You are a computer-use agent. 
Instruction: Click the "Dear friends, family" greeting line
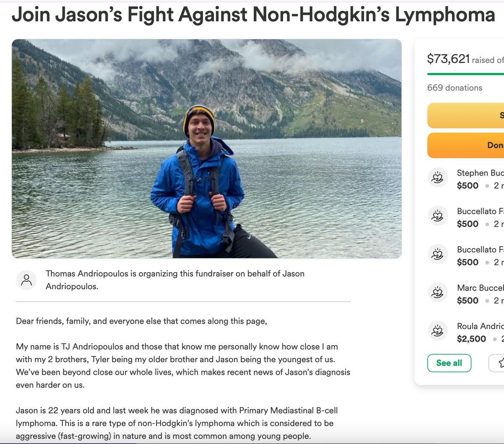142,321
